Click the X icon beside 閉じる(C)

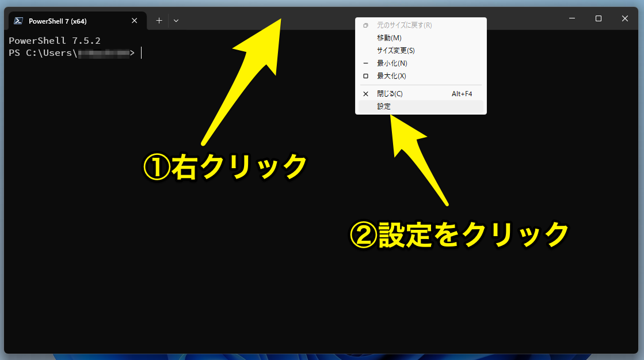coord(365,93)
